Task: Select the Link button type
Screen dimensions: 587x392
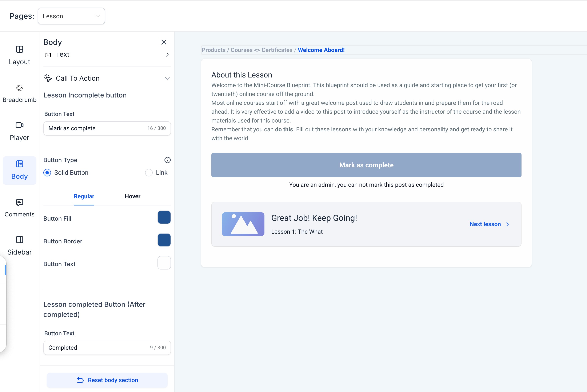Action: 149,173
